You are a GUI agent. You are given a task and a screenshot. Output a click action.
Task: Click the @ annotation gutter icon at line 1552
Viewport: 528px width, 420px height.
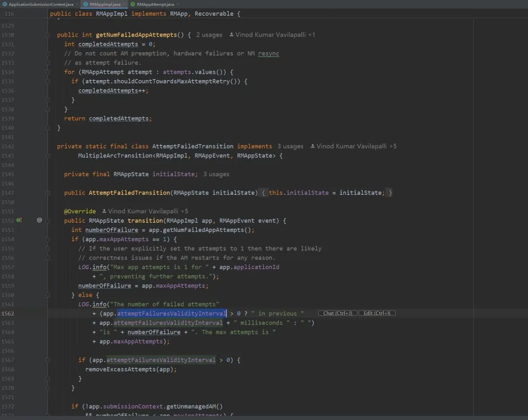pos(40,220)
